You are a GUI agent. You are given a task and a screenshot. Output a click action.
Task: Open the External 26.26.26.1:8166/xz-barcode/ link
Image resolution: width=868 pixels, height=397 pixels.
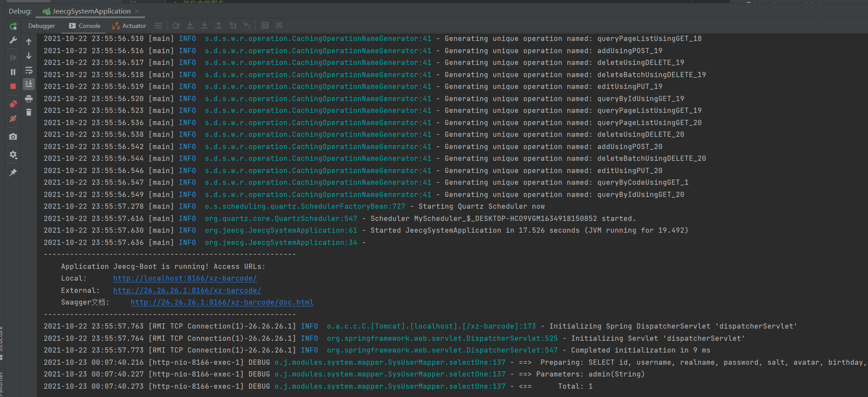(x=187, y=291)
